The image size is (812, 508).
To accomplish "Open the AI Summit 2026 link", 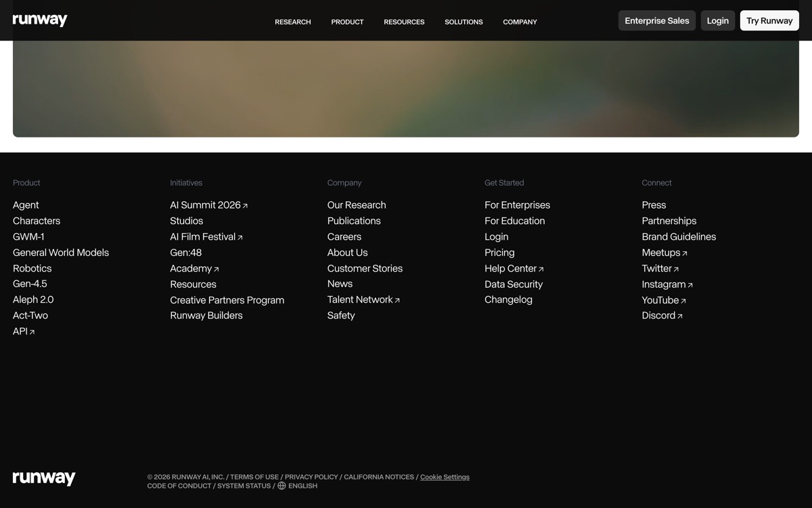I will (x=209, y=205).
